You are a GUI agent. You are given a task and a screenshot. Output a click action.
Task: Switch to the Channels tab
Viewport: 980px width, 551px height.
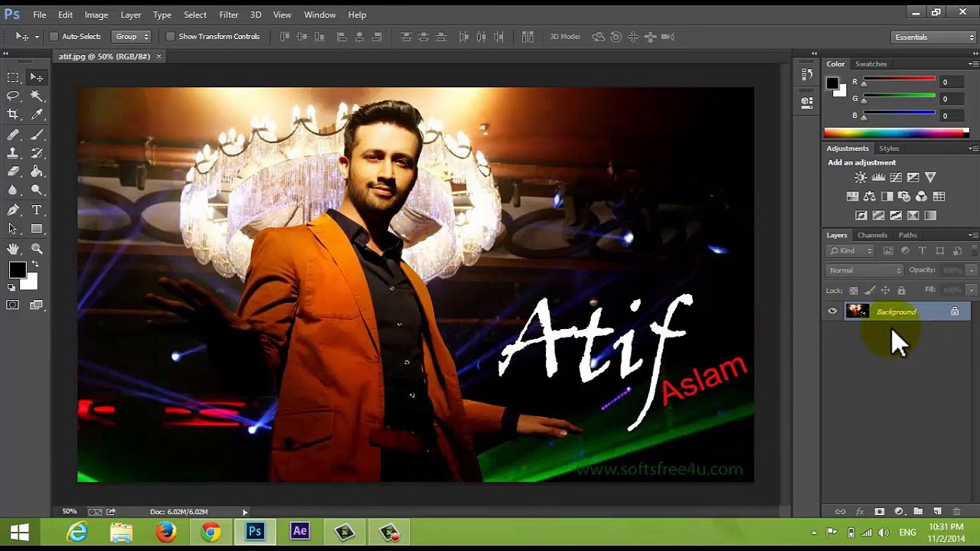click(872, 235)
